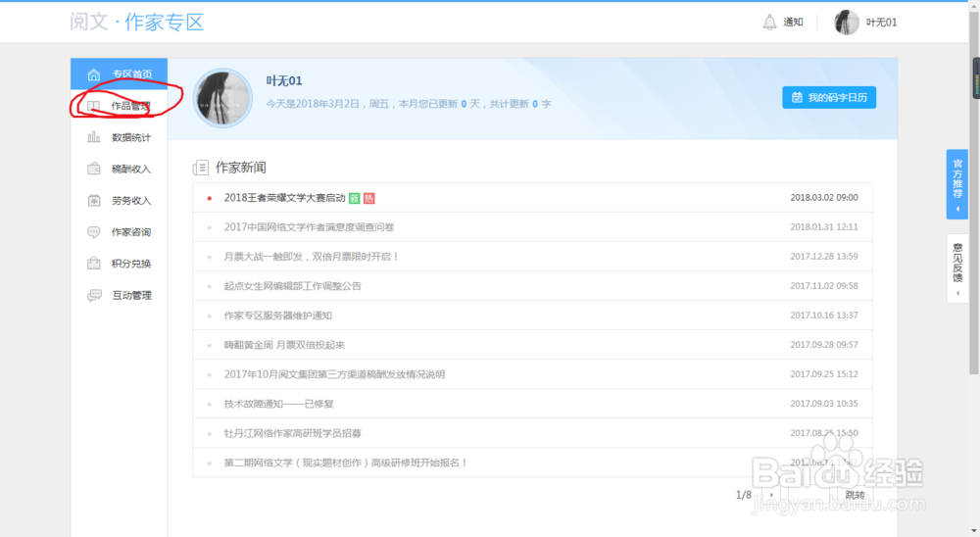The height and width of the screenshot is (537, 980).
Task: Open 劳务收入 in the sidebar
Action: (x=119, y=201)
